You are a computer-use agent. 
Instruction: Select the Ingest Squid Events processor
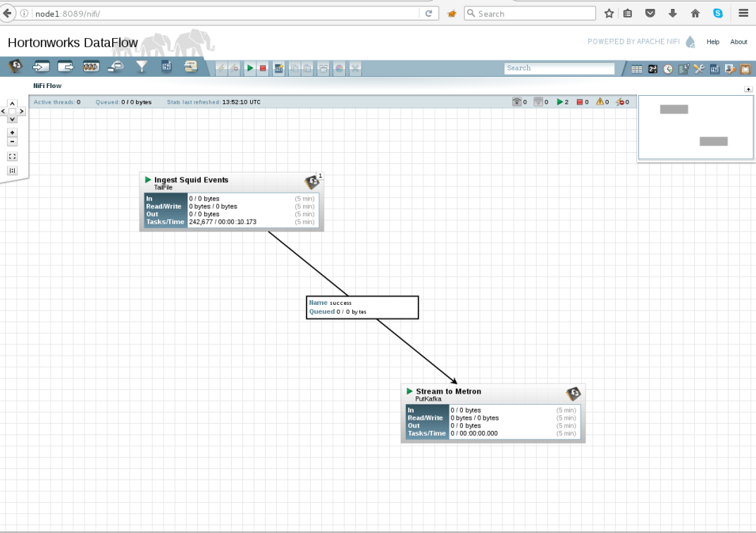tap(231, 202)
